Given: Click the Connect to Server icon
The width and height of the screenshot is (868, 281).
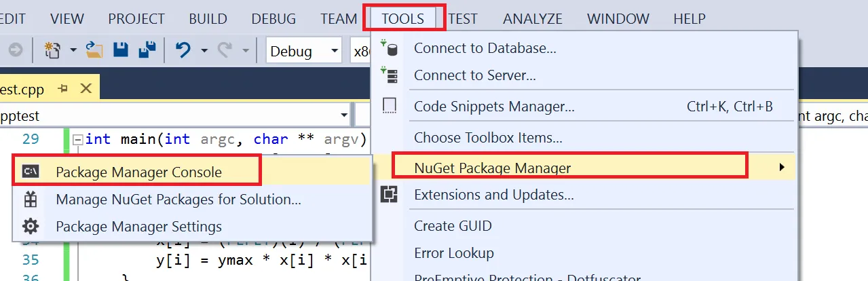Looking at the screenshot, I should (x=390, y=75).
